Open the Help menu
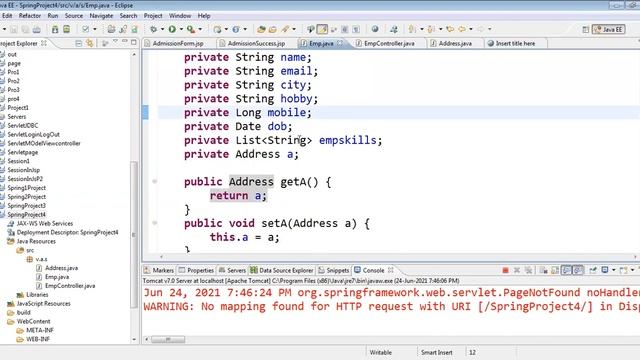The height and width of the screenshot is (360, 640). pos(204,16)
